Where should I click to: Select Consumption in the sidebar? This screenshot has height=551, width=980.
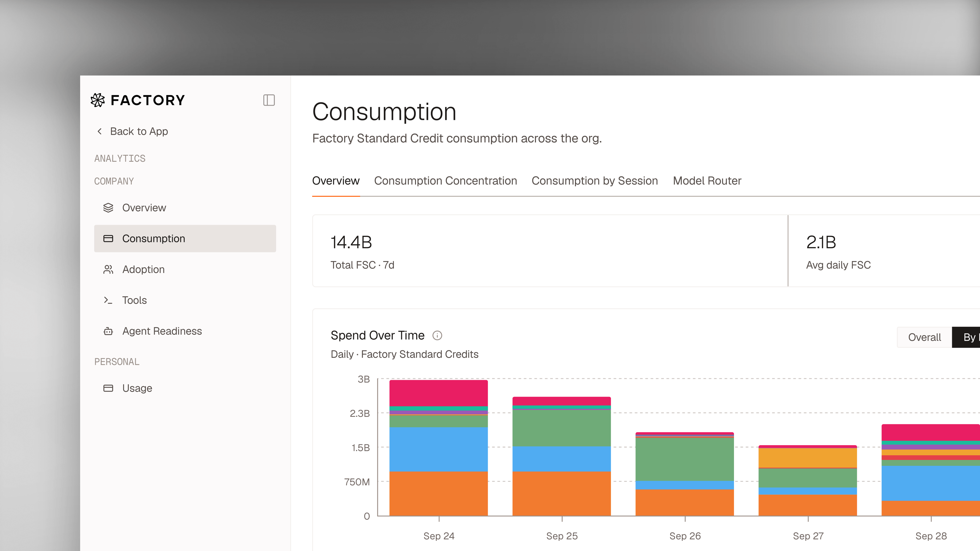[x=185, y=239]
